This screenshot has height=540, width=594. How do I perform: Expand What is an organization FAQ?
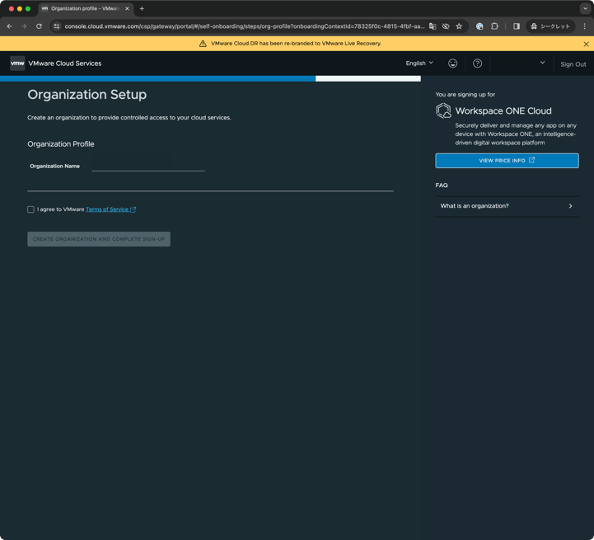[507, 206]
